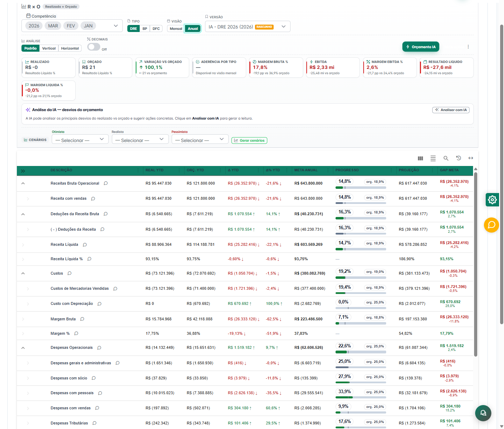Switch view to Anual

[193, 29]
